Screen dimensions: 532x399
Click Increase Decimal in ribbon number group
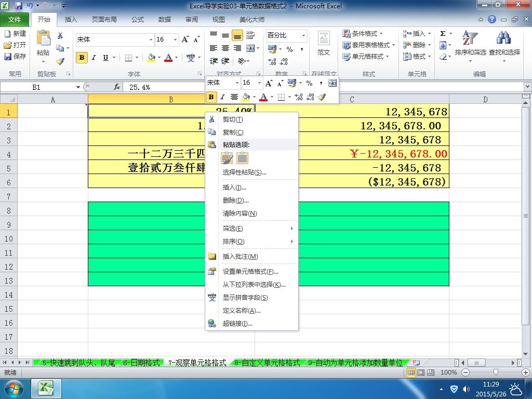(x=272, y=61)
